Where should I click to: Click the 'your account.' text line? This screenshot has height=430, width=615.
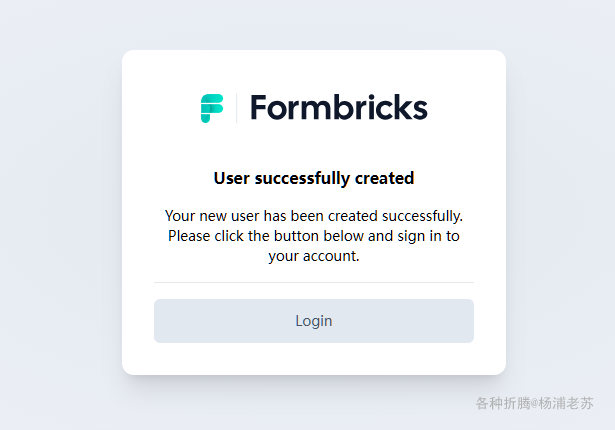313,256
